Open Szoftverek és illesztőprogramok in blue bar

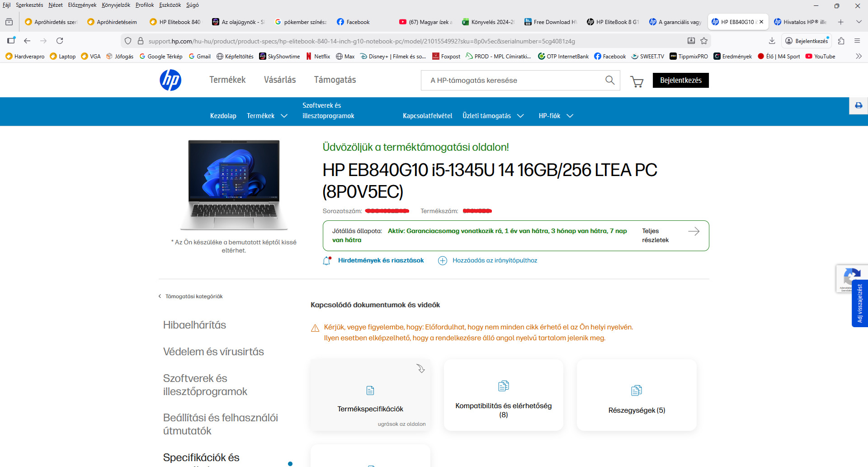[328, 110]
